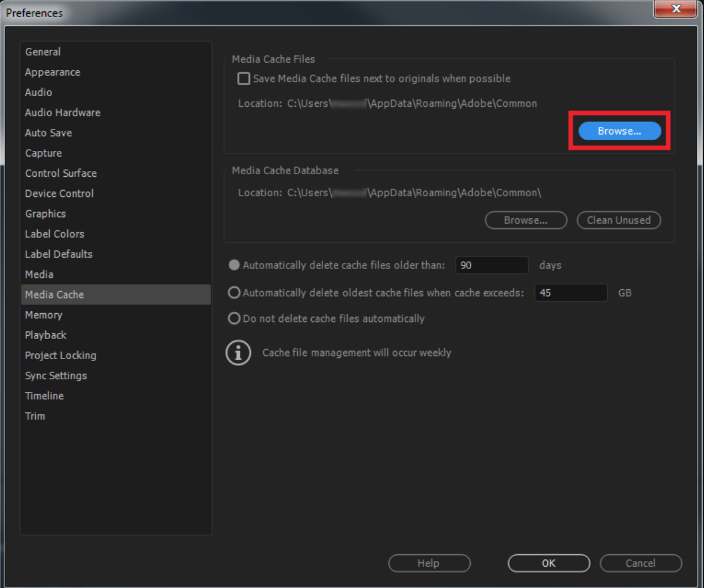Enable Save Media Cache files next to originals
The width and height of the screenshot is (704, 588).
[x=244, y=79]
